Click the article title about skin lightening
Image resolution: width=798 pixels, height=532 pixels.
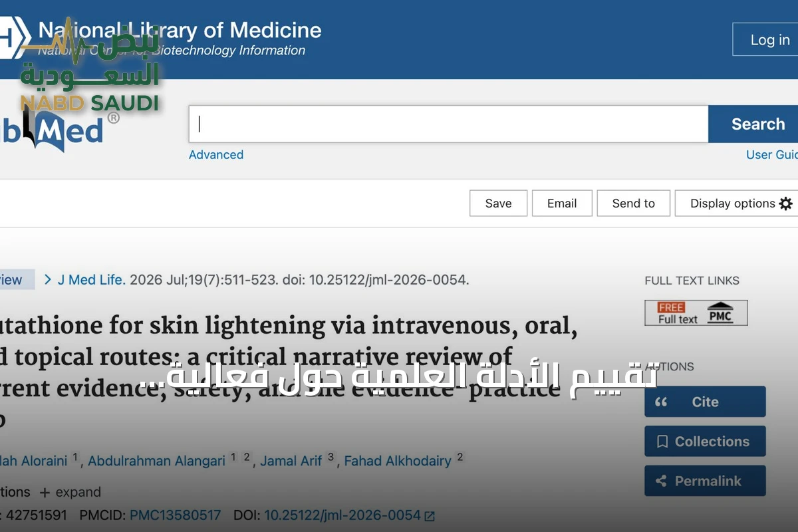click(x=289, y=372)
